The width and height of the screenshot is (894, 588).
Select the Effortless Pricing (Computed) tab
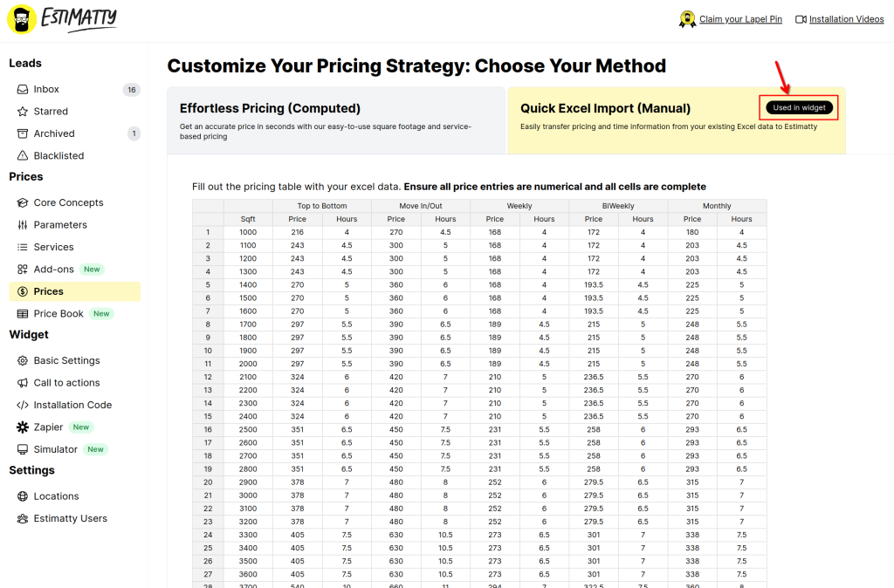pos(336,120)
